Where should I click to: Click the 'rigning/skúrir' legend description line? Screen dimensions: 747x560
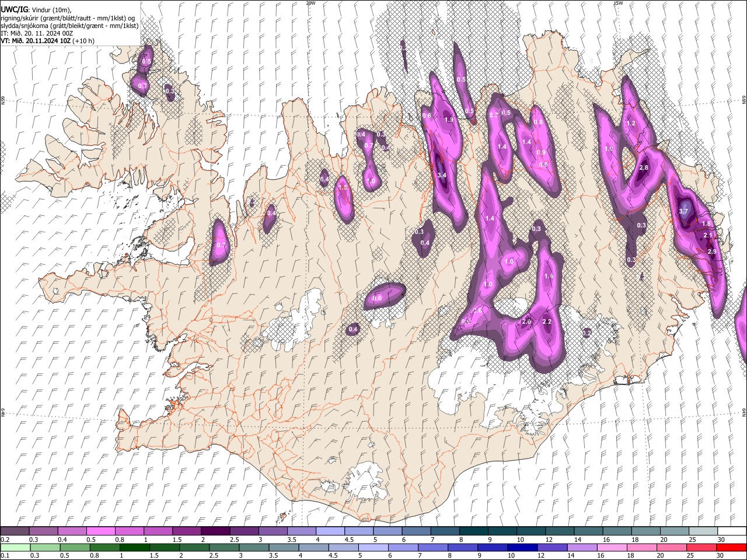click(x=68, y=17)
